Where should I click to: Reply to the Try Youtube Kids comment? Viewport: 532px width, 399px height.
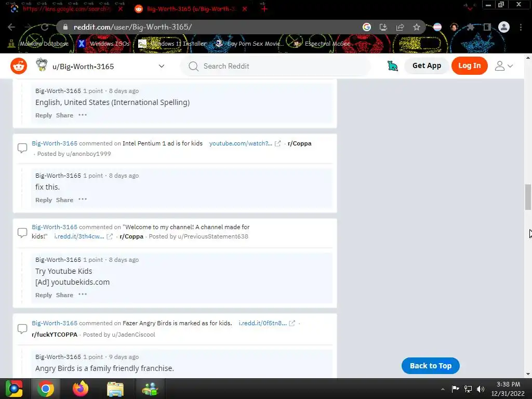tap(44, 295)
